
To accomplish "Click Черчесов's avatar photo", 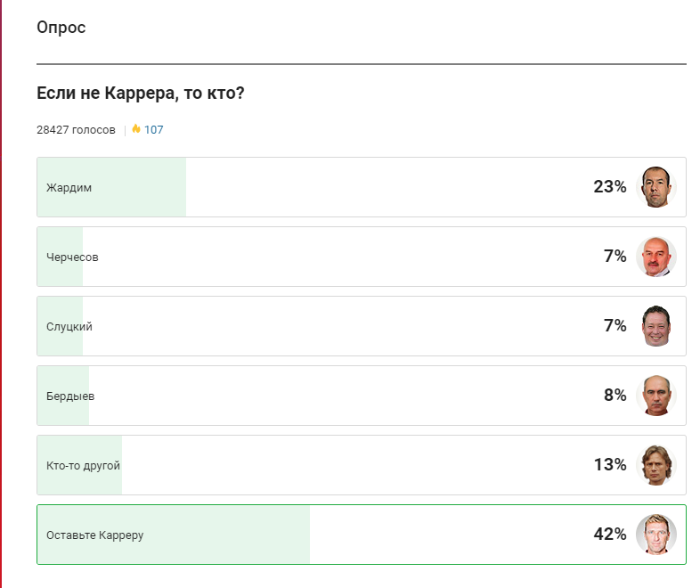I will pyautogui.click(x=656, y=257).
